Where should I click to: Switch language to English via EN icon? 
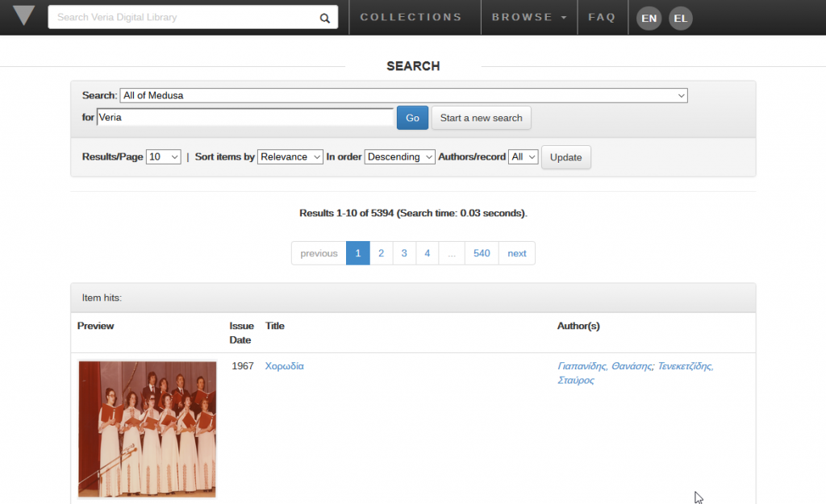coord(649,18)
